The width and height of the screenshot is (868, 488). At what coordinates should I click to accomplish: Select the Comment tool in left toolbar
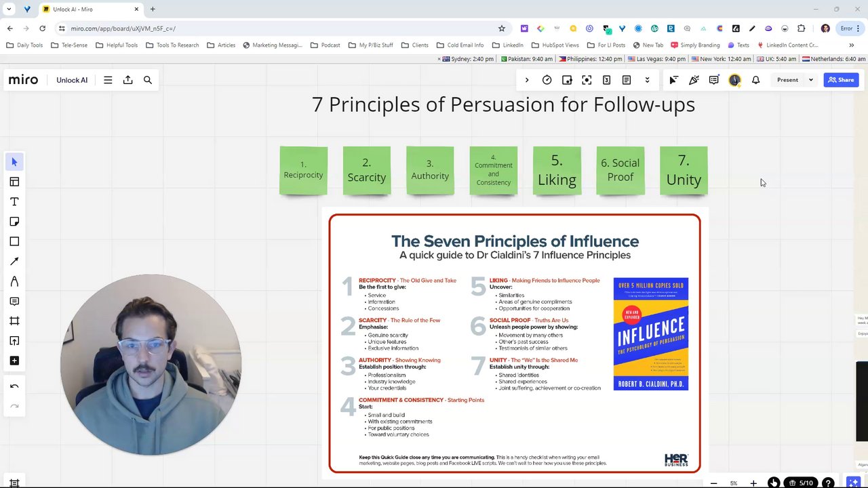[x=14, y=301]
